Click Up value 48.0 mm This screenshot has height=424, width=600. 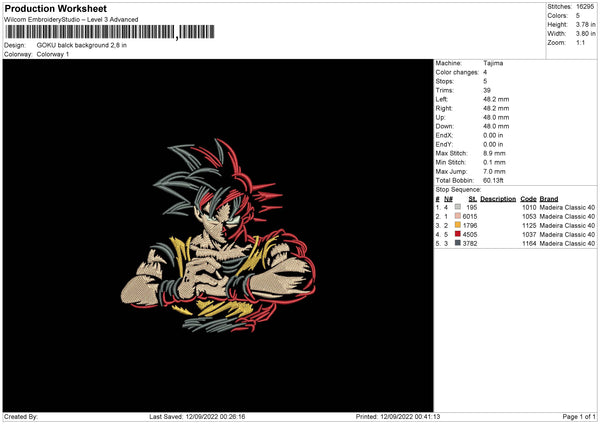tap(496, 117)
